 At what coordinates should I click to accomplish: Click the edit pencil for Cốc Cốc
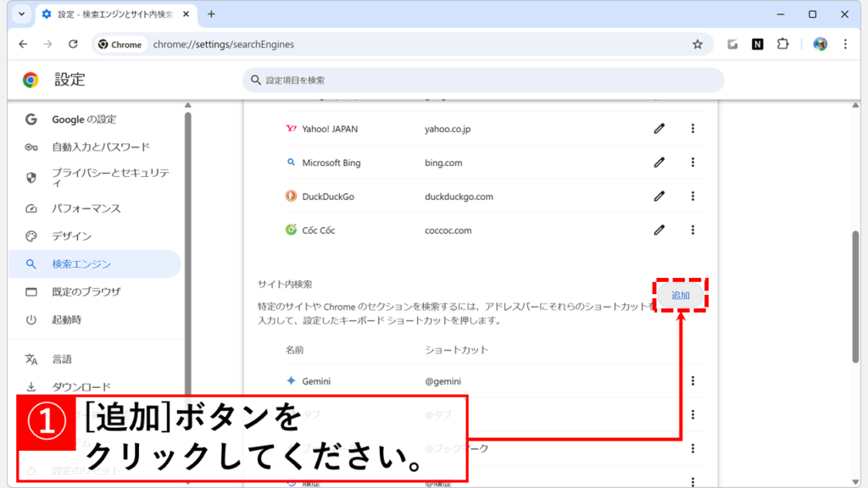tap(659, 230)
